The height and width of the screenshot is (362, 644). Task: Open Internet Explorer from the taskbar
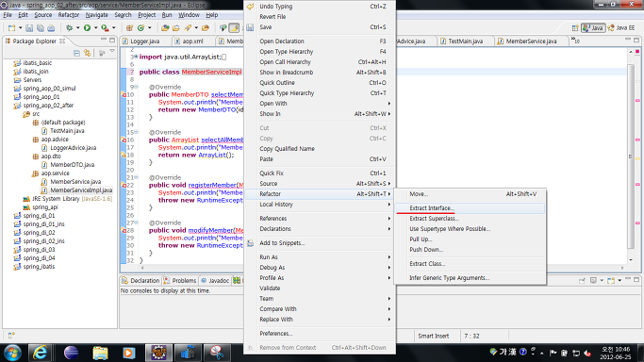click(x=41, y=353)
